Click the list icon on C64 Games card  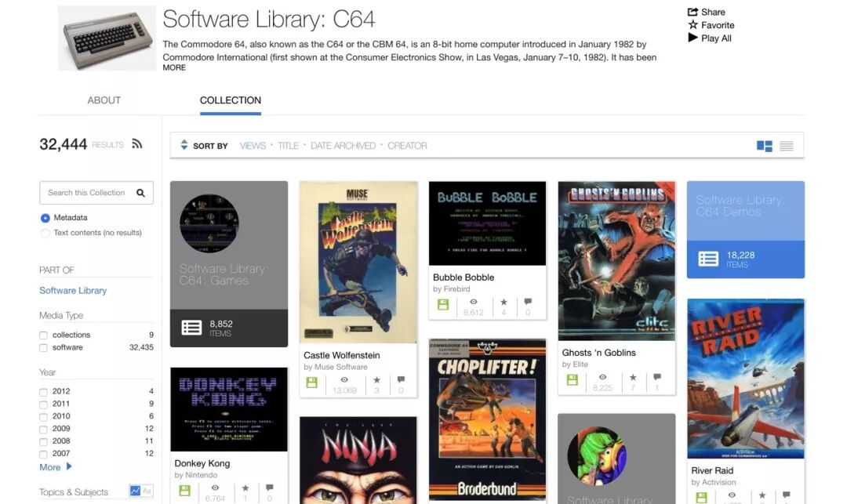(x=191, y=328)
